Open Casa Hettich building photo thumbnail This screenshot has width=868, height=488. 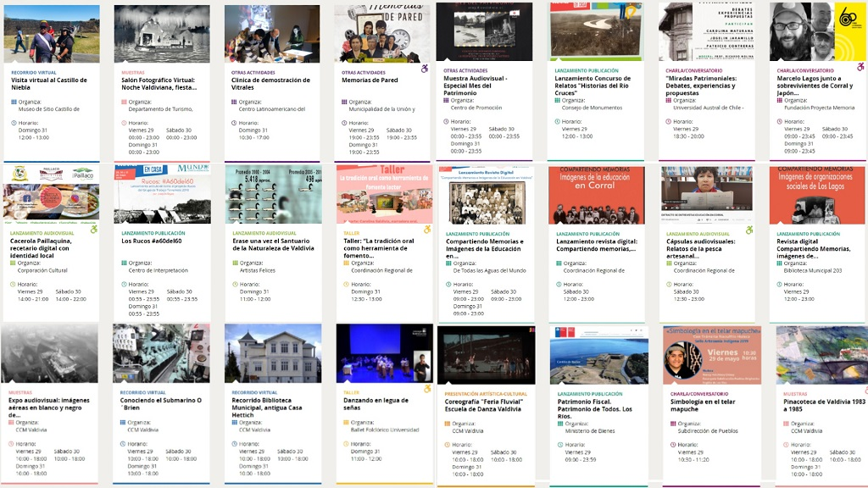(272, 353)
